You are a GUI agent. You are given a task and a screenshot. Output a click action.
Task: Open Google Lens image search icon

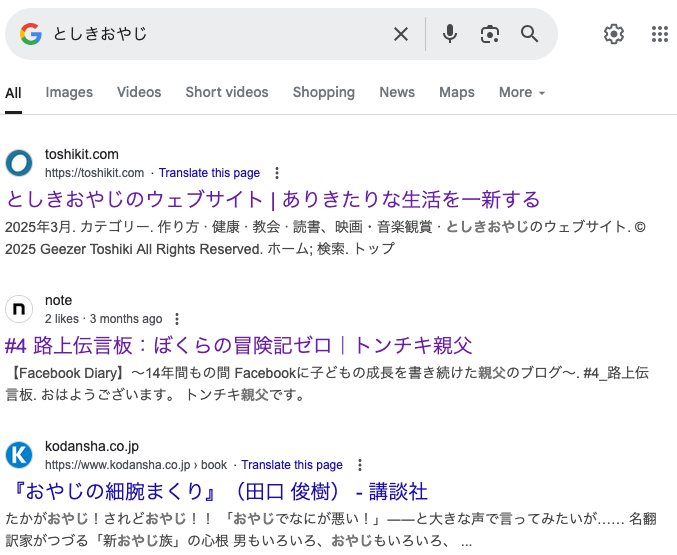(490, 34)
